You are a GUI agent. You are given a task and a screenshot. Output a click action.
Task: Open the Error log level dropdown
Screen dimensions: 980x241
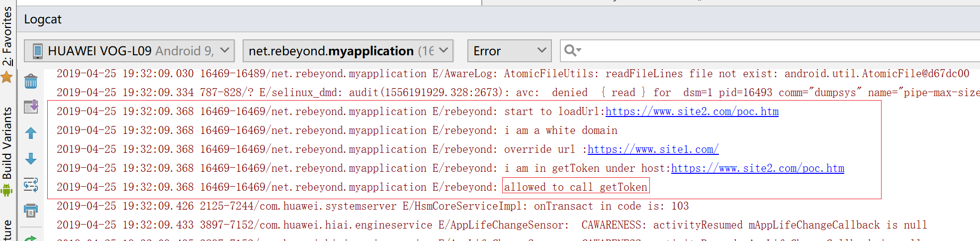(509, 51)
